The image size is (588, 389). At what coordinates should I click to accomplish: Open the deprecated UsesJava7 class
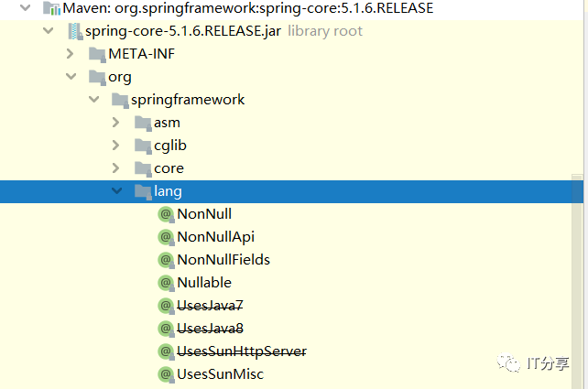coord(210,306)
